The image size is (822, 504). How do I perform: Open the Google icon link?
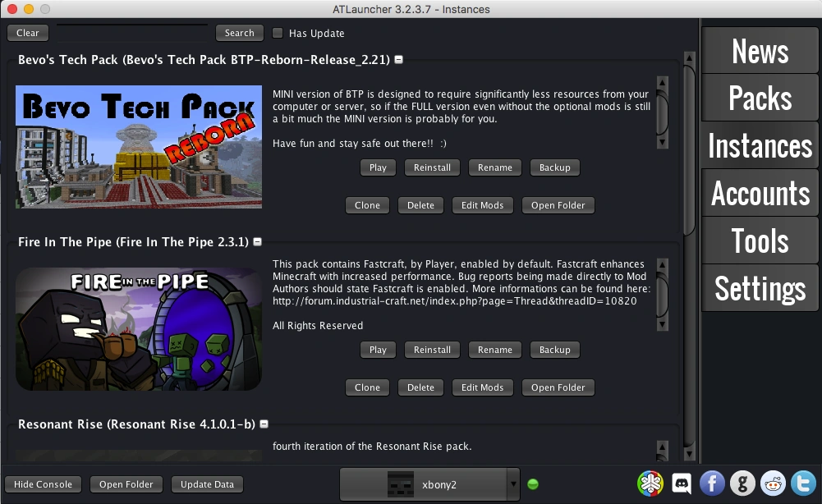click(742, 483)
